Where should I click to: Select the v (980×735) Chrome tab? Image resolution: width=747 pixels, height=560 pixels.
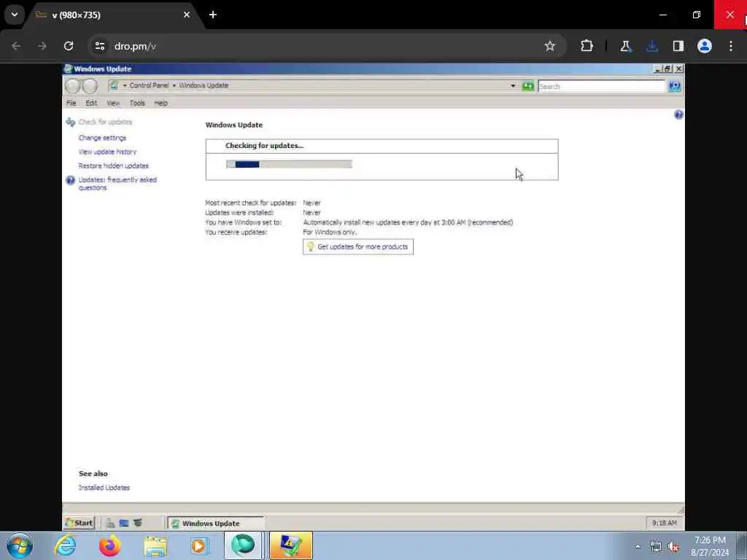(115, 15)
